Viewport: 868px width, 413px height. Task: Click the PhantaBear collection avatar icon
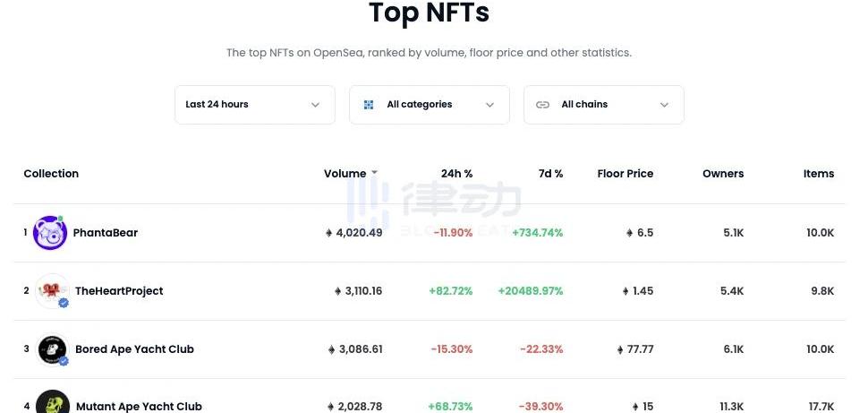[50, 233]
